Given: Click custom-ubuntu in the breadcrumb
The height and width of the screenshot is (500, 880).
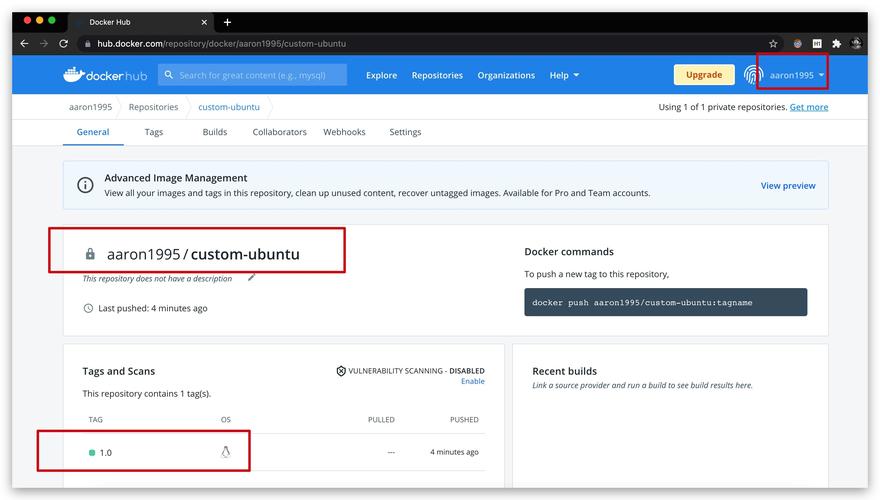Looking at the screenshot, I should [x=229, y=107].
